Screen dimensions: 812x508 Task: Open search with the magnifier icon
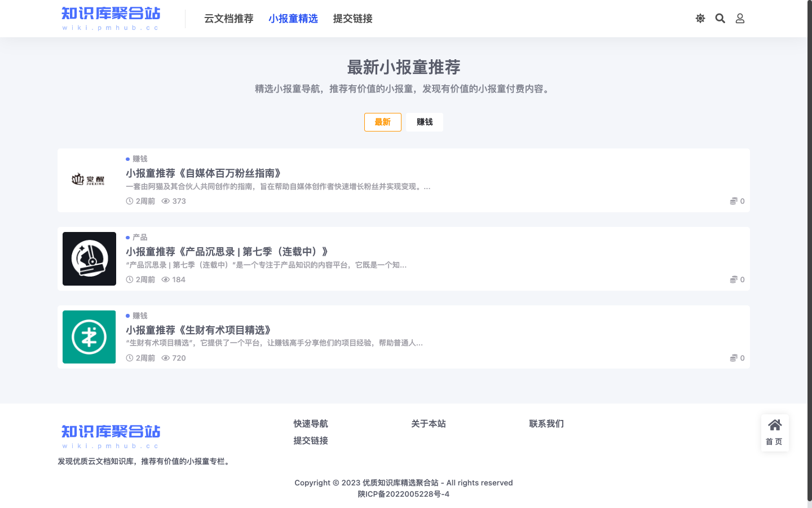click(x=720, y=18)
